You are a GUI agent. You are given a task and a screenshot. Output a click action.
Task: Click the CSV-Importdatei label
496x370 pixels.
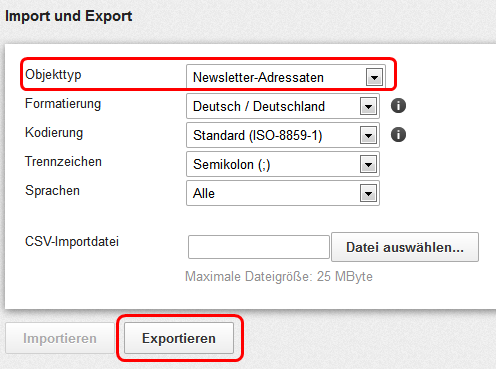click(72, 242)
